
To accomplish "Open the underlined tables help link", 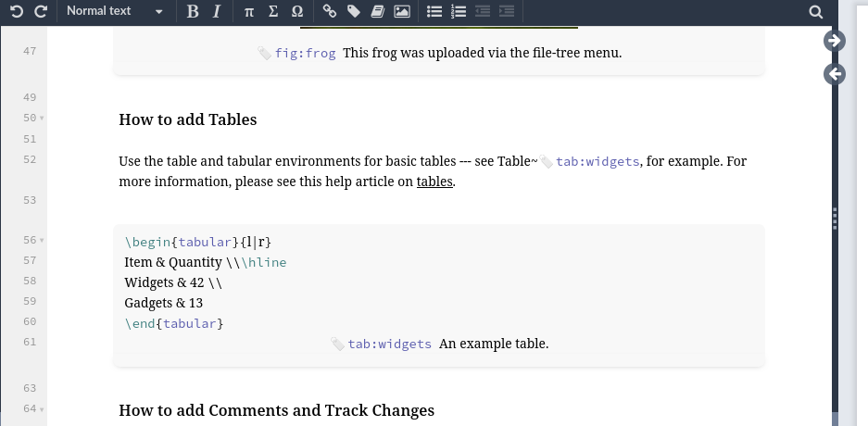I will click(434, 182).
